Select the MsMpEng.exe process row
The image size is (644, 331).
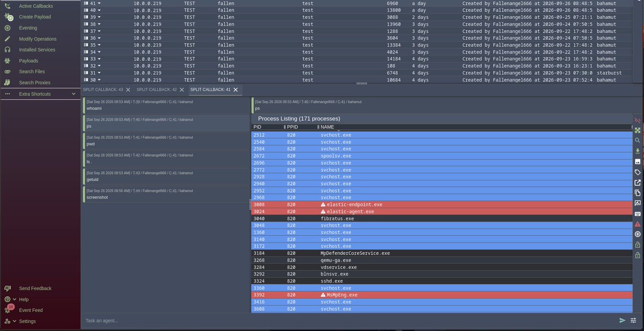click(x=442, y=295)
